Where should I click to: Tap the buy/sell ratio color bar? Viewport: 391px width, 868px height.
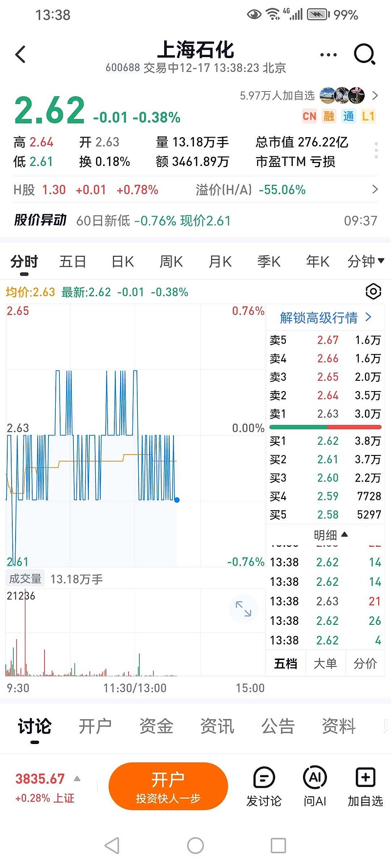(x=326, y=427)
